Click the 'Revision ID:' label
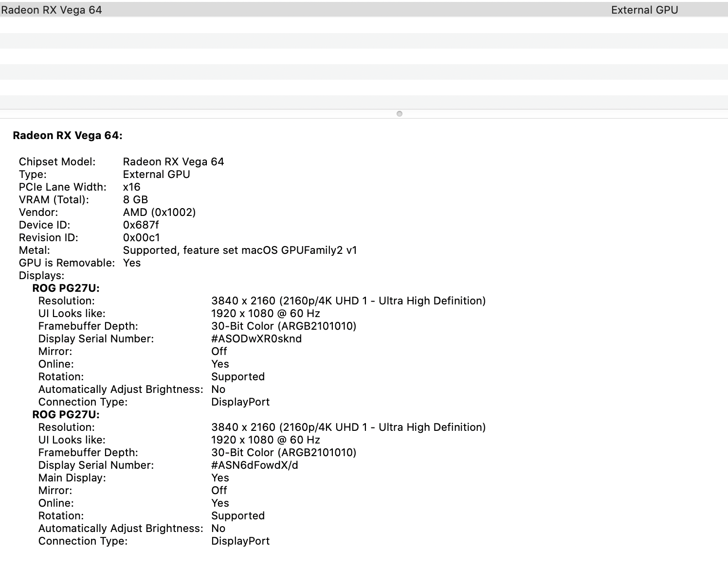 point(49,238)
